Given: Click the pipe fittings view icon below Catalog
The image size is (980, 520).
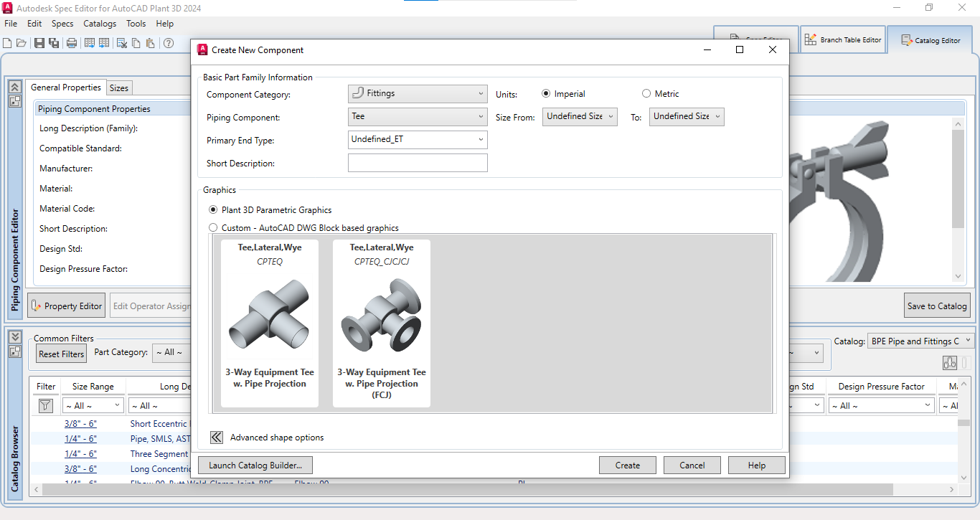Looking at the screenshot, I should click(x=951, y=363).
